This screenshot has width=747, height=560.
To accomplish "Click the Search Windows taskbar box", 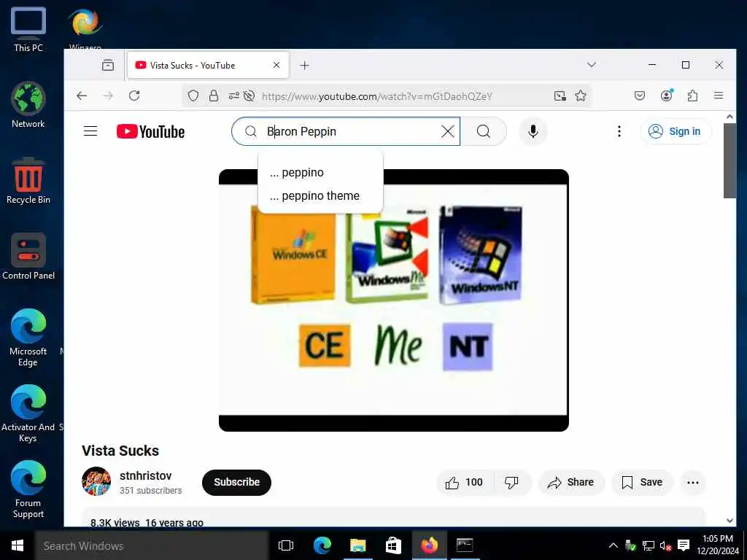I will coord(152,545).
